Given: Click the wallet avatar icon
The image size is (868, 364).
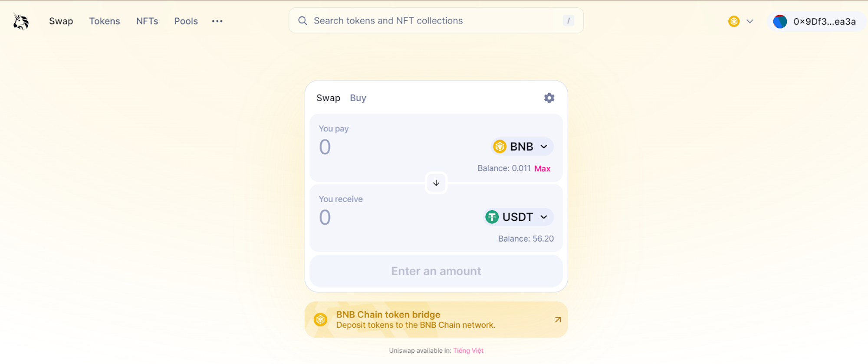Looking at the screenshot, I should 780,22.
